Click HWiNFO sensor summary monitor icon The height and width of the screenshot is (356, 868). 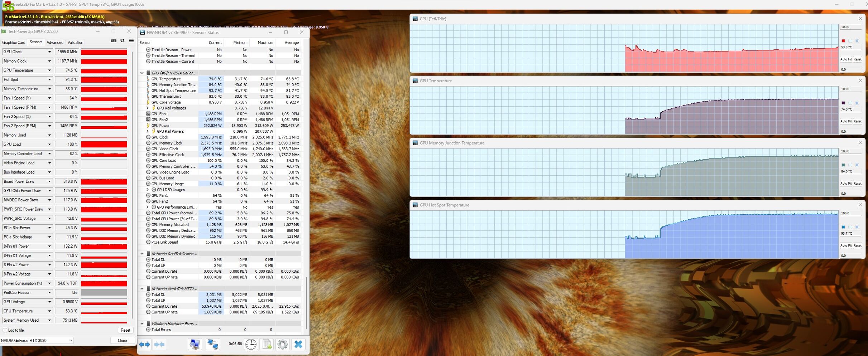click(195, 345)
